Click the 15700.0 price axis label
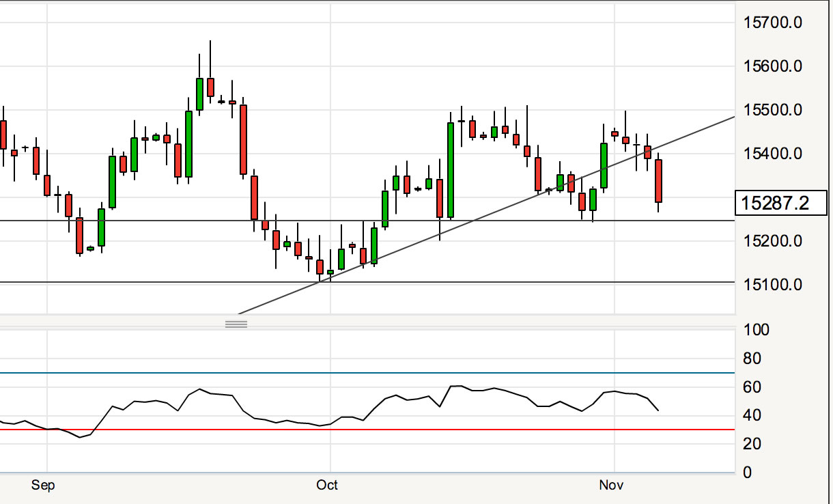 pos(772,23)
